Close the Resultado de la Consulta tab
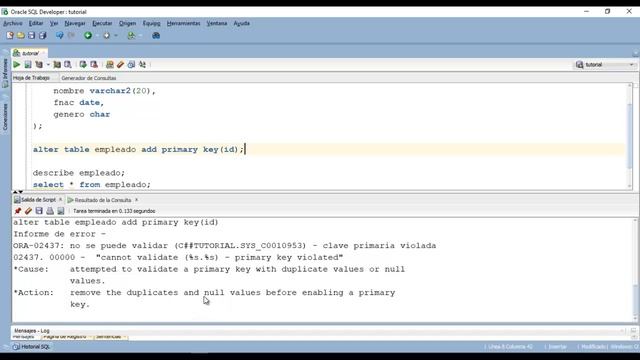 (136, 200)
